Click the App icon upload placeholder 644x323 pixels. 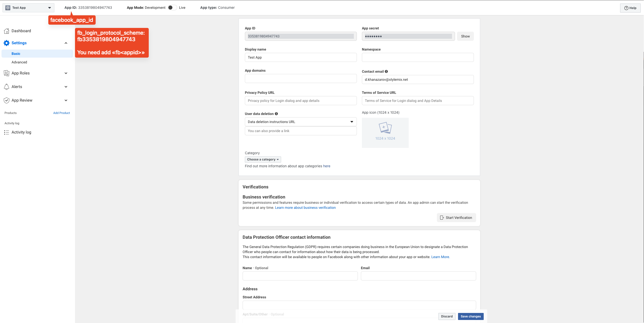[x=385, y=133]
